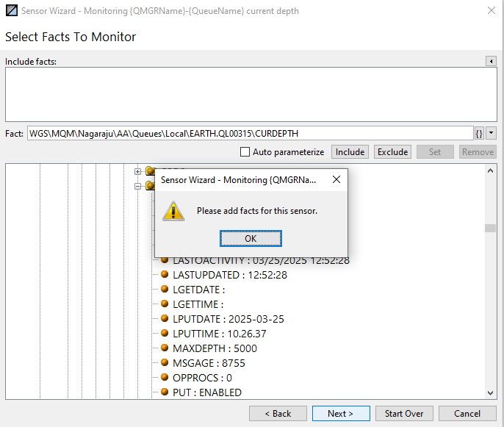Click the orange ball icon beside LPUTTIME
Image resolution: width=504 pixels, height=427 pixels.
[x=165, y=333]
